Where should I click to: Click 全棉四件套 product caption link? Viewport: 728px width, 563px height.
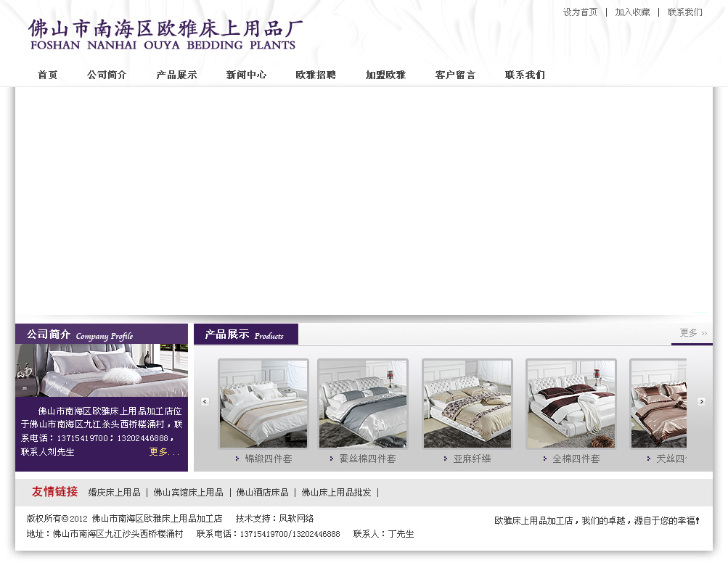[x=576, y=459]
